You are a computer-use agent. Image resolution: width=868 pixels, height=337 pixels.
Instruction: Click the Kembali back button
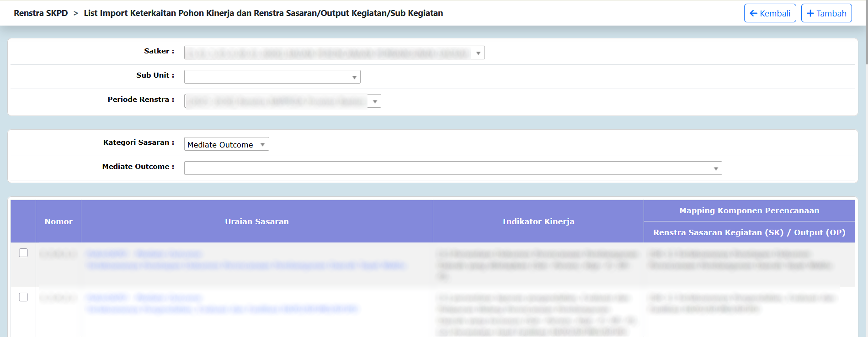click(x=770, y=13)
